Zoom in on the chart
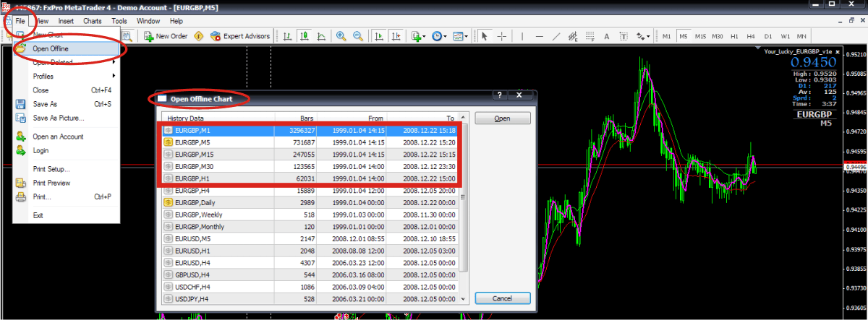Viewport: 868px width, 320px height. pos(341,35)
